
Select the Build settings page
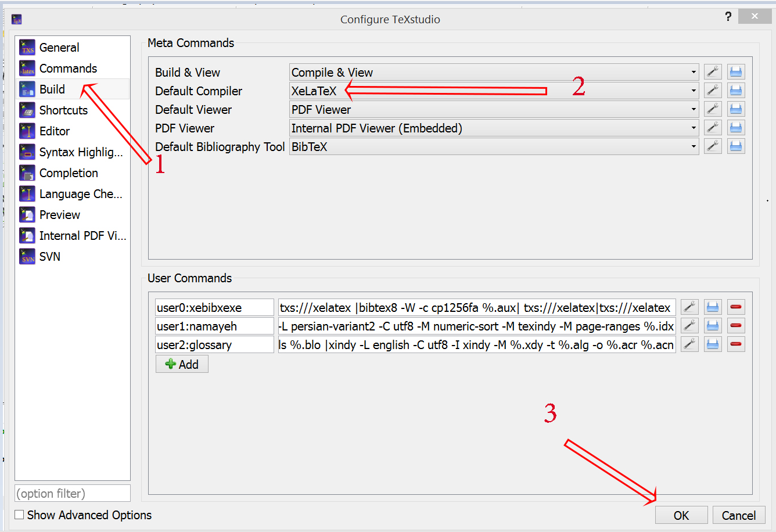tap(73, 89)
